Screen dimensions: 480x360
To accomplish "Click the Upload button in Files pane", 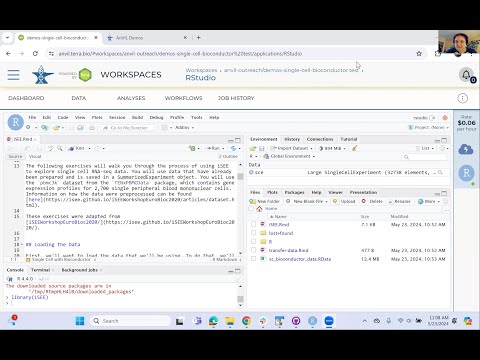I will 344,201.
